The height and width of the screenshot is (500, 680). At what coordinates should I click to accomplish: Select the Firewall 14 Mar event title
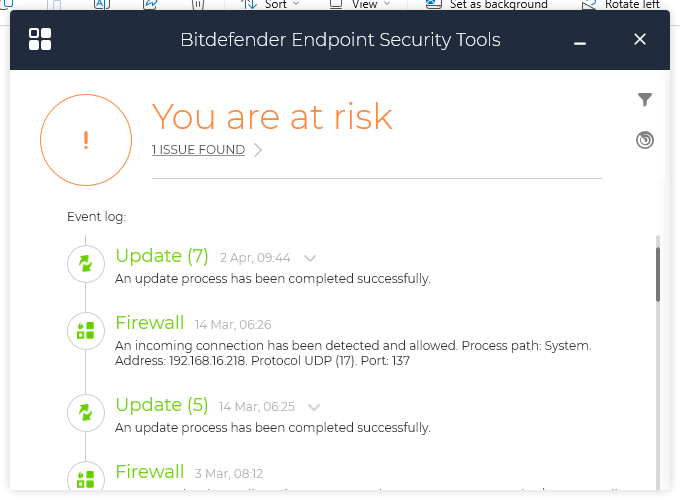150,323
